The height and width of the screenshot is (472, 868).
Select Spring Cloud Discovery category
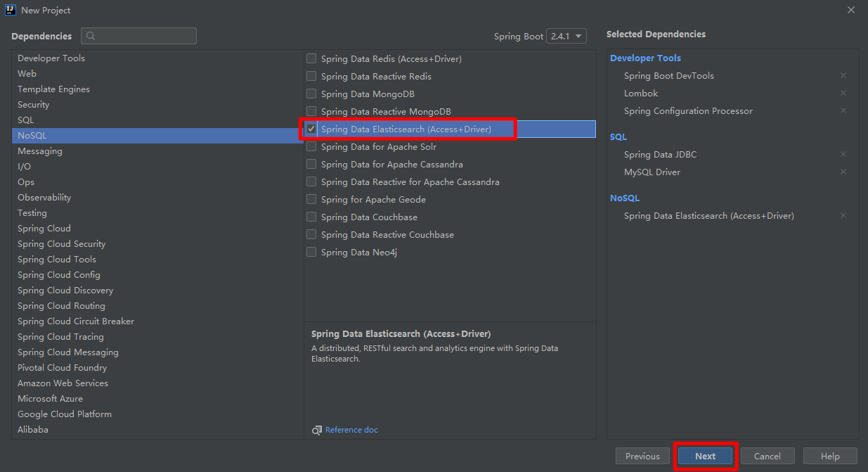tap(157, 290)
